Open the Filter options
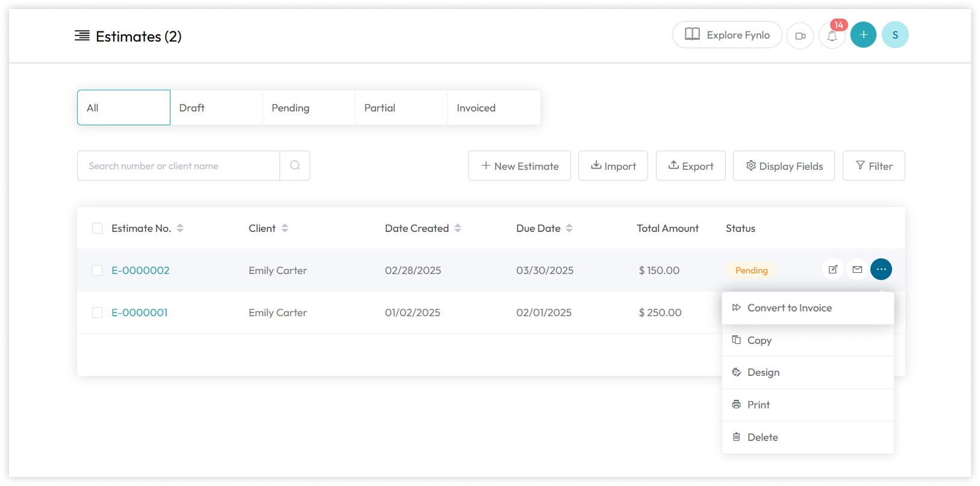The image size is (980, 486). [874, 166]
